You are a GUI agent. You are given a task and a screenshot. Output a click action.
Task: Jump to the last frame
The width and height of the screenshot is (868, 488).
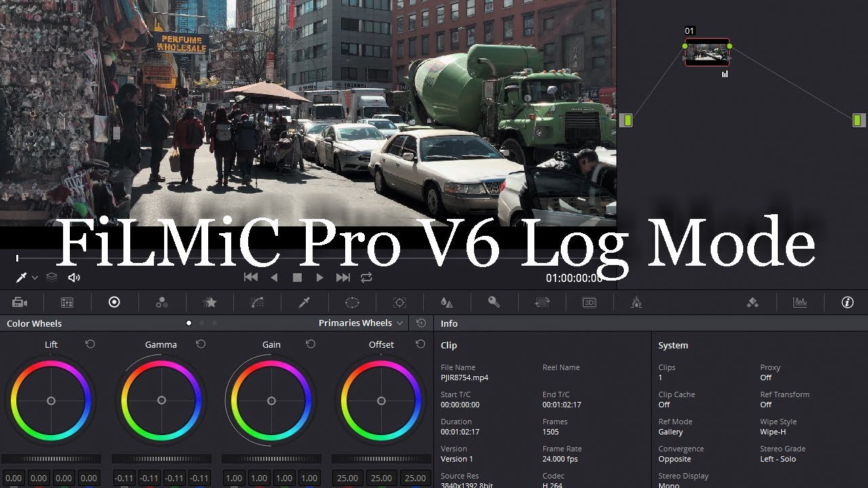343,277
